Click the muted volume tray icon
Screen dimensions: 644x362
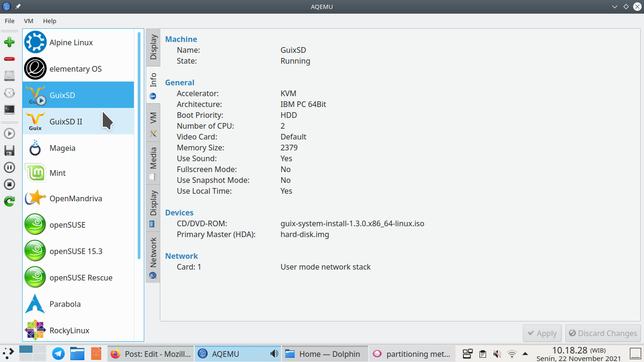pos(497,354)
